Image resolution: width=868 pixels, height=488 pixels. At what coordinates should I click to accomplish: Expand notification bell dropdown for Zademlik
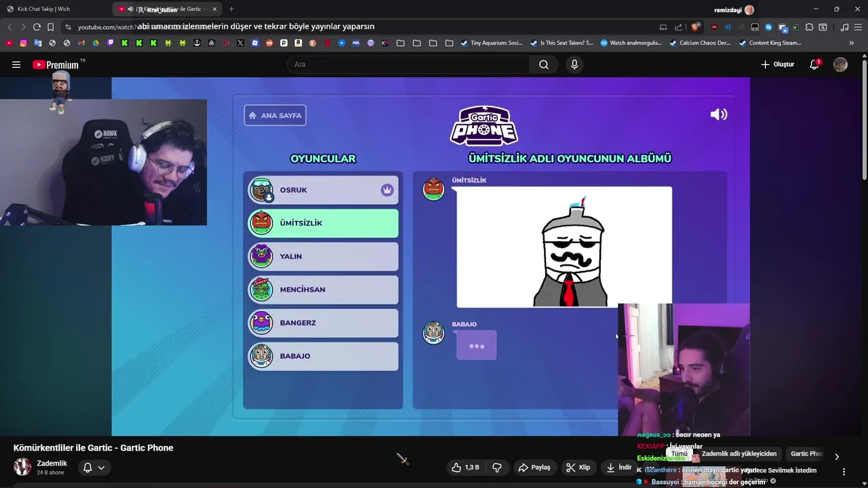[94, 468]
